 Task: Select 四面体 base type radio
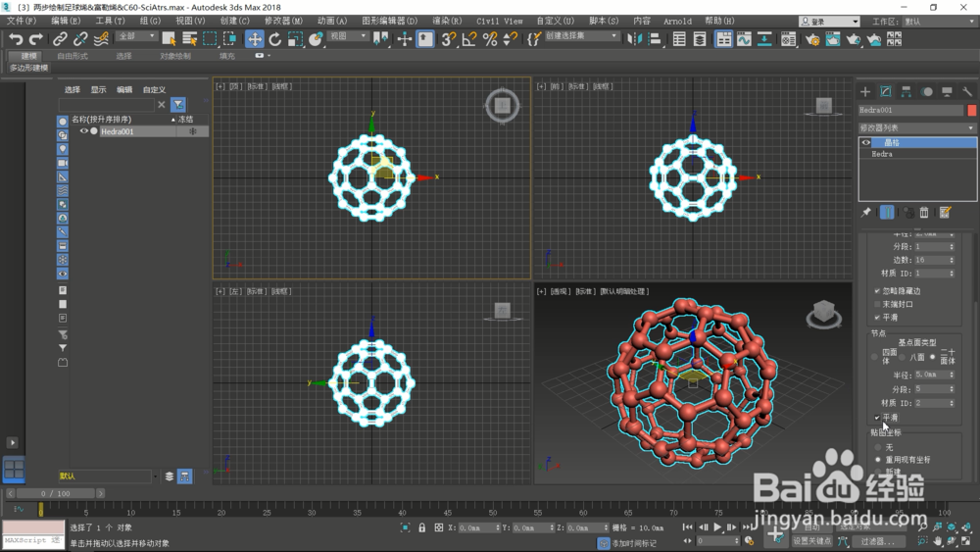point(874,357)
